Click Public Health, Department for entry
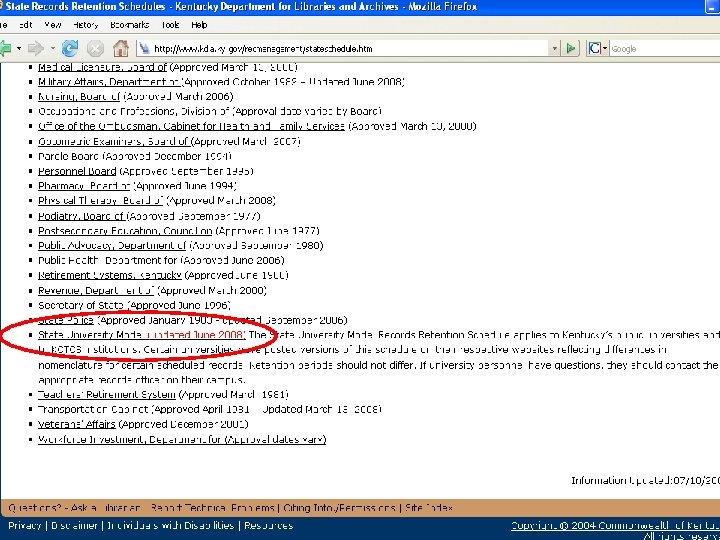This screenshot has width=720, height=540. [161, 260]
